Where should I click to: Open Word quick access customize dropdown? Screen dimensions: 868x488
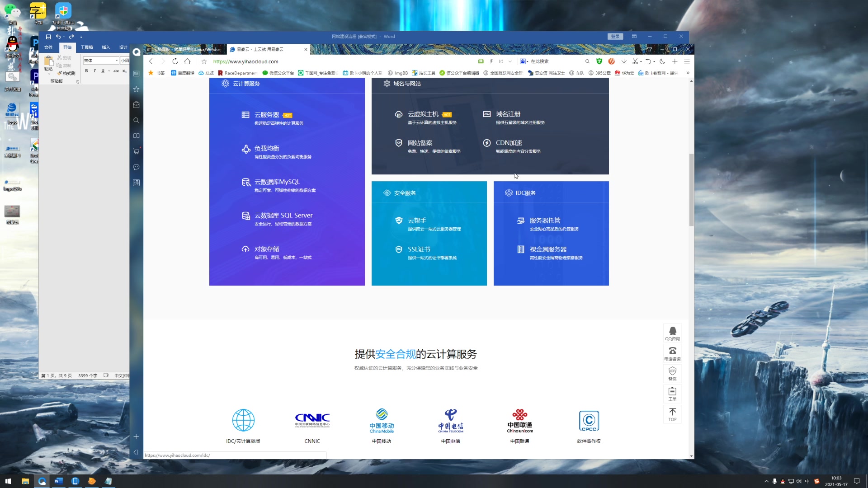coord(81,37)
